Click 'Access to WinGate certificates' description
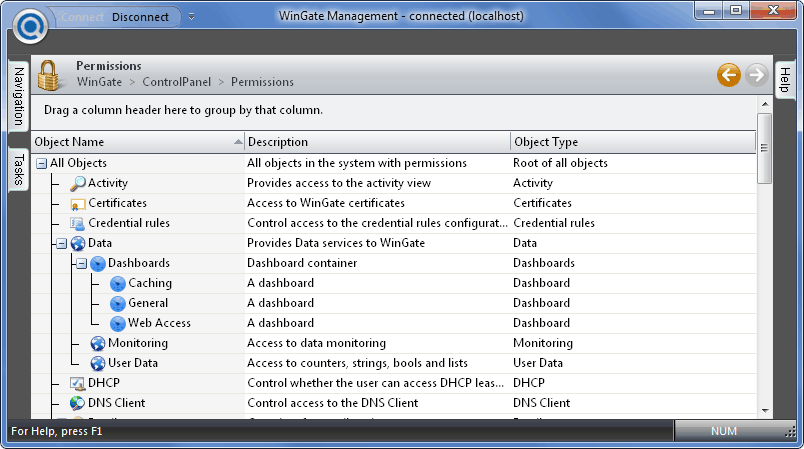This screenshot has width=804, height=449. click(x=326, y=203)
